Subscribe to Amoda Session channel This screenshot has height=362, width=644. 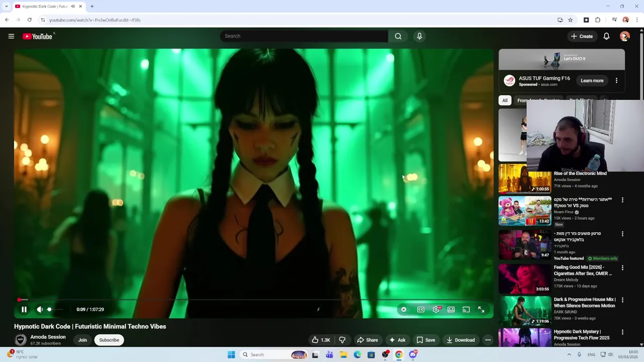109,340
